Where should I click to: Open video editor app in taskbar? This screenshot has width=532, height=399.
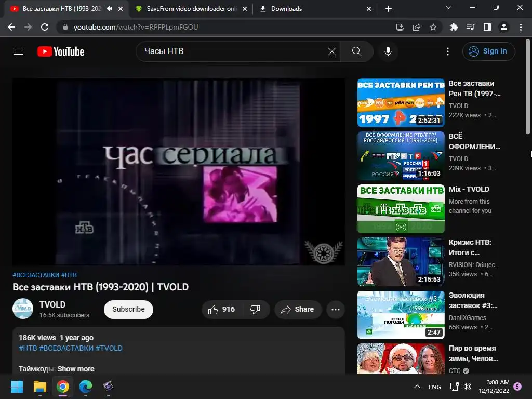[x=108, y=387]
